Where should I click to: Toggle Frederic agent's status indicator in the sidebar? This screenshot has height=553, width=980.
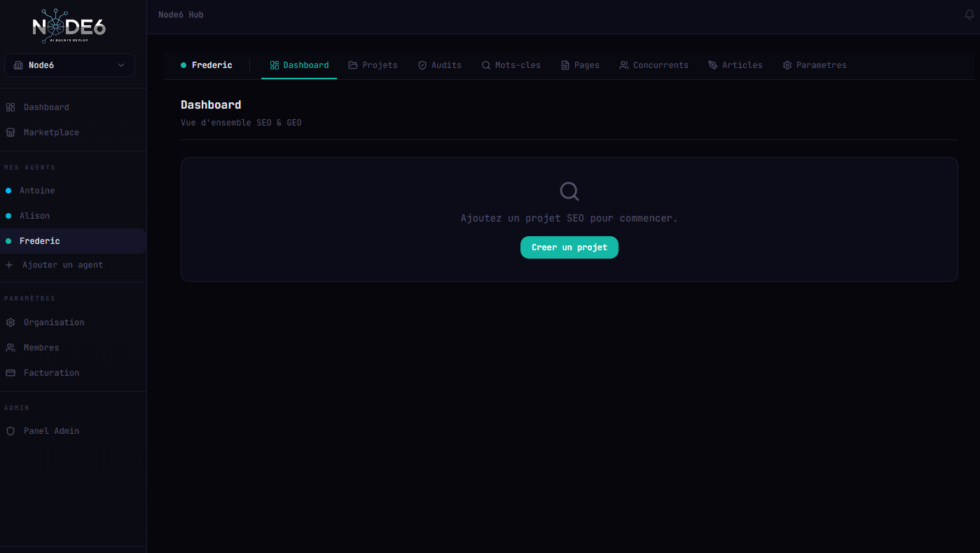click(8, 240)
